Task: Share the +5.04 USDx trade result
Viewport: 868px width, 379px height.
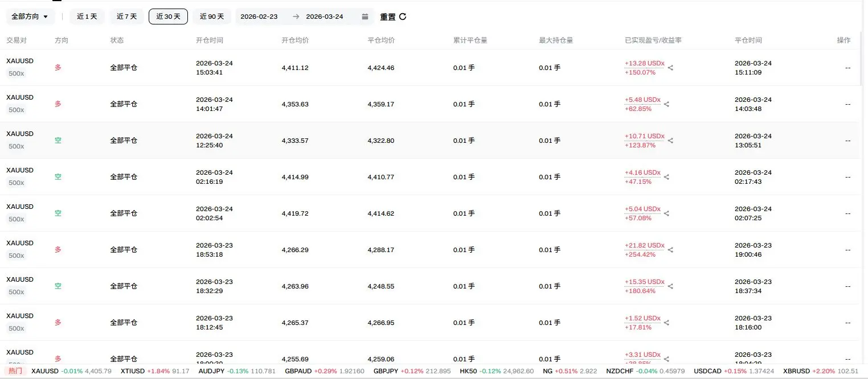Action: tap(666, 213)
